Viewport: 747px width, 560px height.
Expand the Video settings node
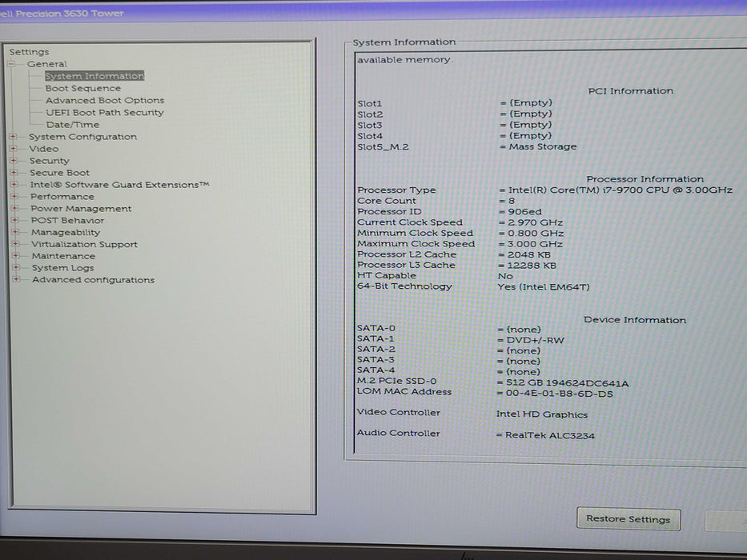(14, 149)
